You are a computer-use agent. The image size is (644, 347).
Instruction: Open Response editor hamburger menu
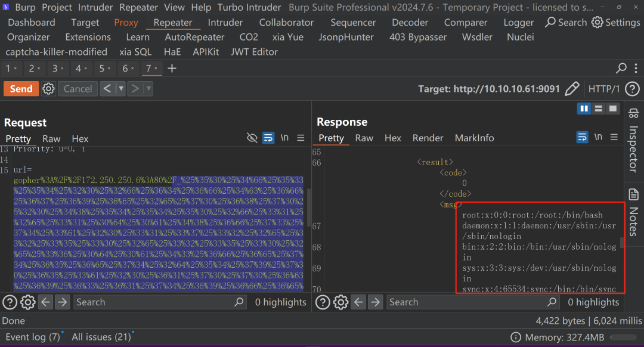tap(614, 137)
